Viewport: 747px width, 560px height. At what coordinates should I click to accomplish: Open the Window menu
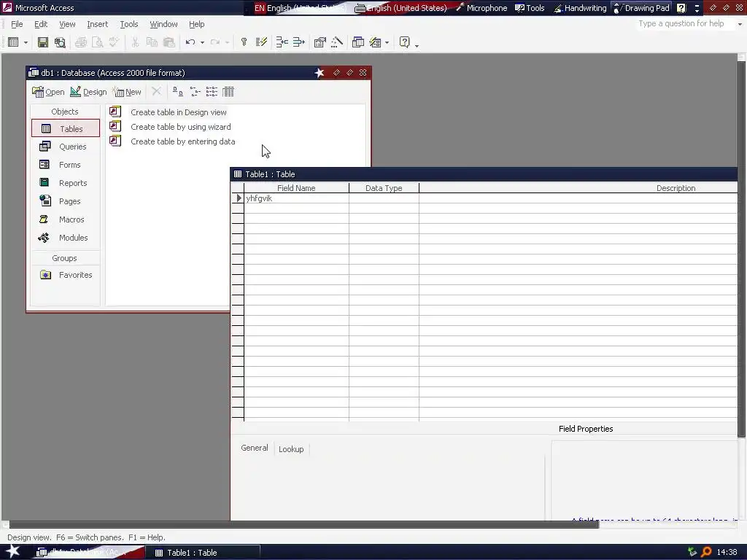tap(163, 24)
